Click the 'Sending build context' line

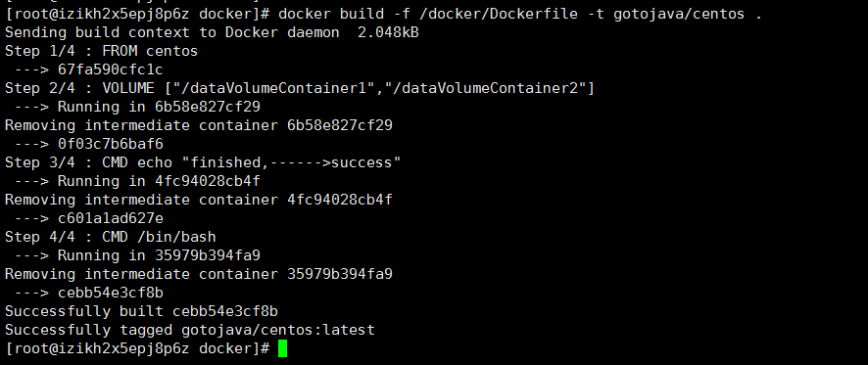point(212,32)
